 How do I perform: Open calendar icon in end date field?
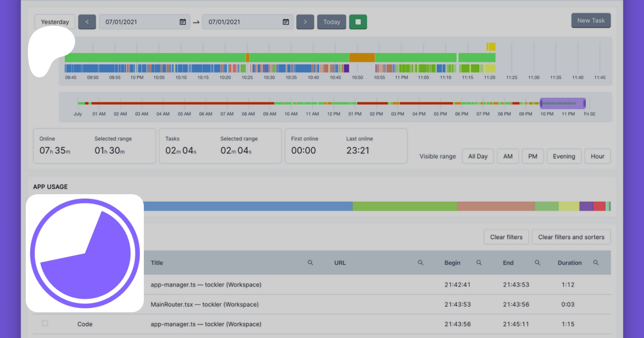286,22
